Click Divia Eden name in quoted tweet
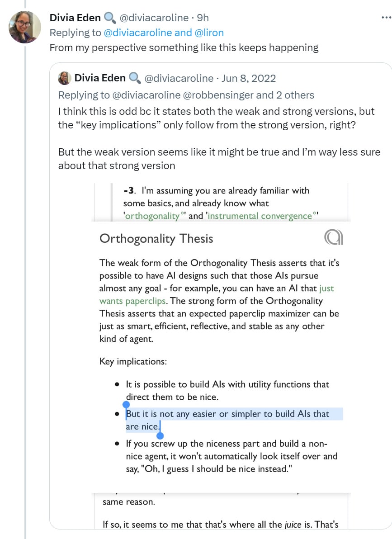Screen dimensions: 392x539 point(100,78)
